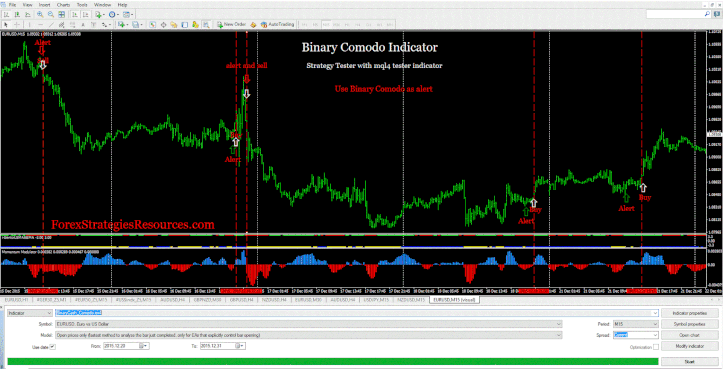The height and width of the screenshot is (369, 723).
Task: Select the Crosshair tool
Action: (x=17, y=24)
